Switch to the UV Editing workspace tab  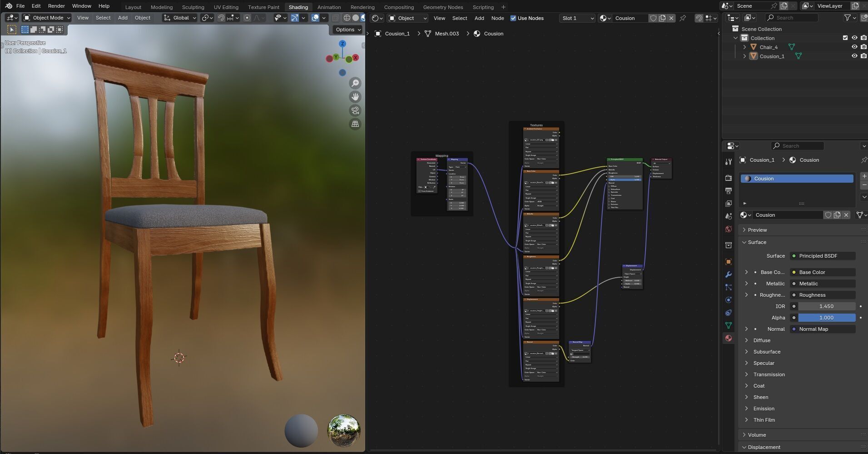(x=226, y=7)
